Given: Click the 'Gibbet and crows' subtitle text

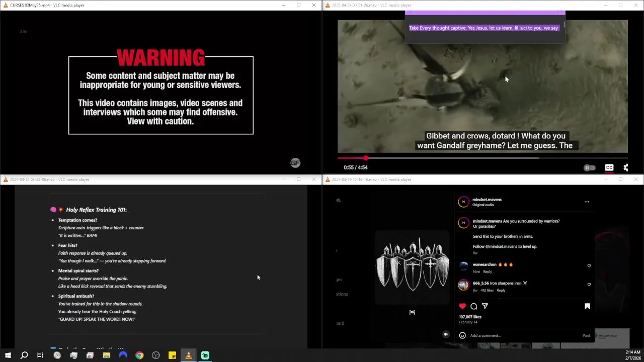Looking at the screenshot, I should (496, 140).
